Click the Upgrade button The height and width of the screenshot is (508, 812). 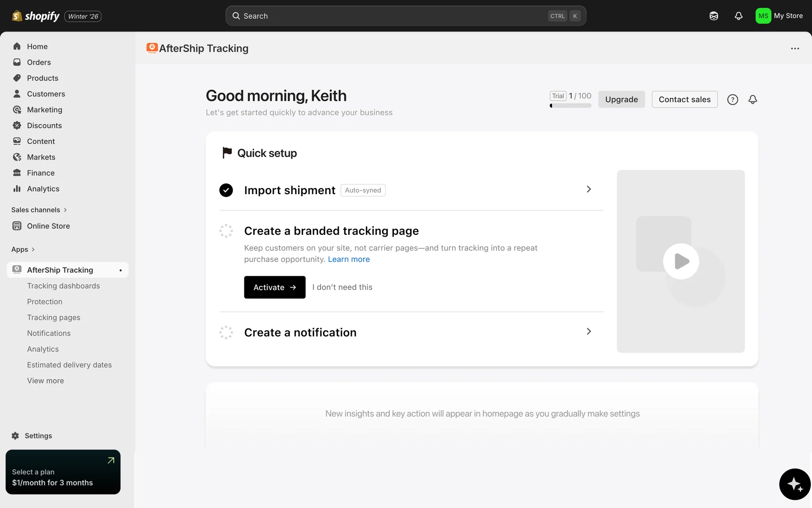coord(622,99)
